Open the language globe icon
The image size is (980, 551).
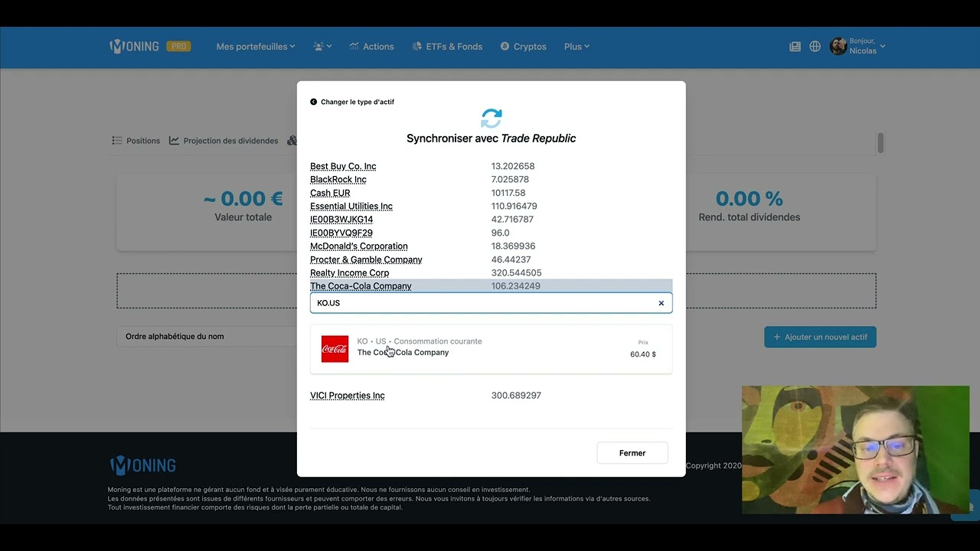(815, 47)
